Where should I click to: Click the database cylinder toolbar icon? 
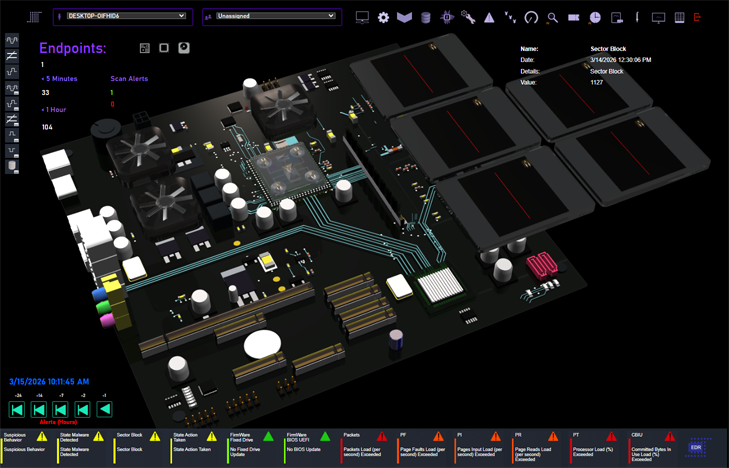tap(426, 17)
